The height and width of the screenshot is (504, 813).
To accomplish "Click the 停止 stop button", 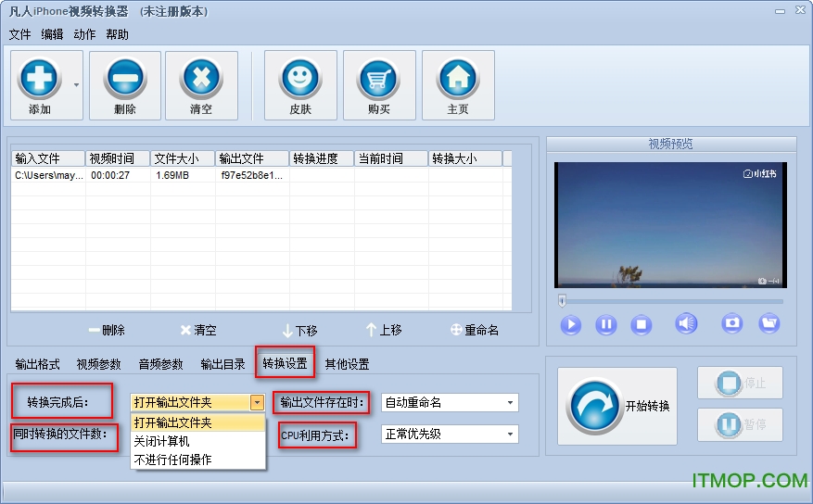I will pos(740,383).
